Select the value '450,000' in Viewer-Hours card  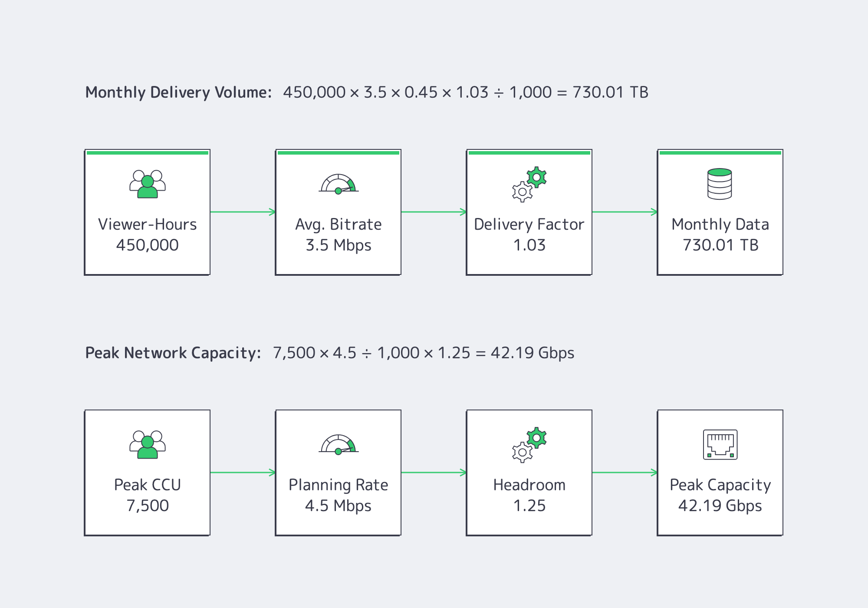pos(148,245)
